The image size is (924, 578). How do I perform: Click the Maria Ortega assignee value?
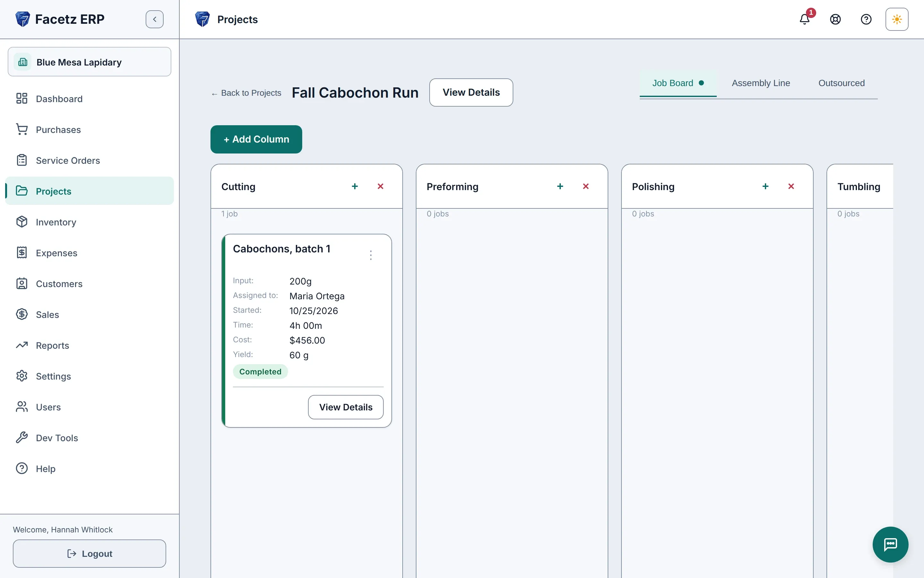tap(317, 296)
